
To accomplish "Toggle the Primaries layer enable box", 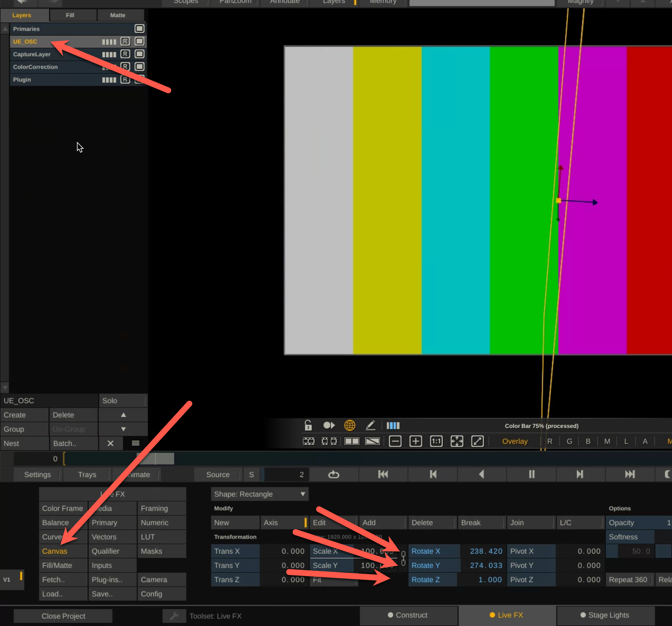I will [139, 29].
